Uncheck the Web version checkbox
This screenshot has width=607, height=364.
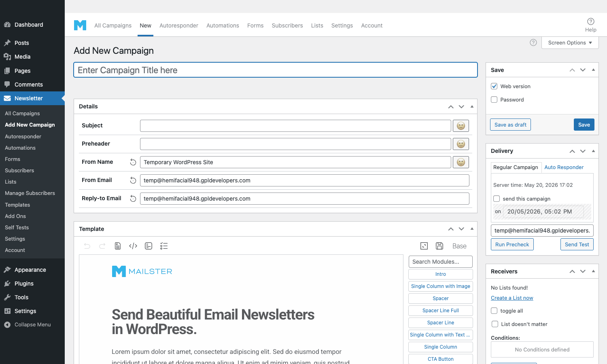tap(494, 86)
